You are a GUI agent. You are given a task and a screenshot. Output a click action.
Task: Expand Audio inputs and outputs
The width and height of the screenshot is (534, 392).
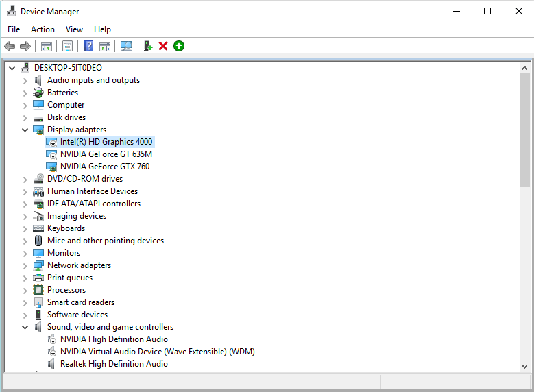[x=25, y=81]
